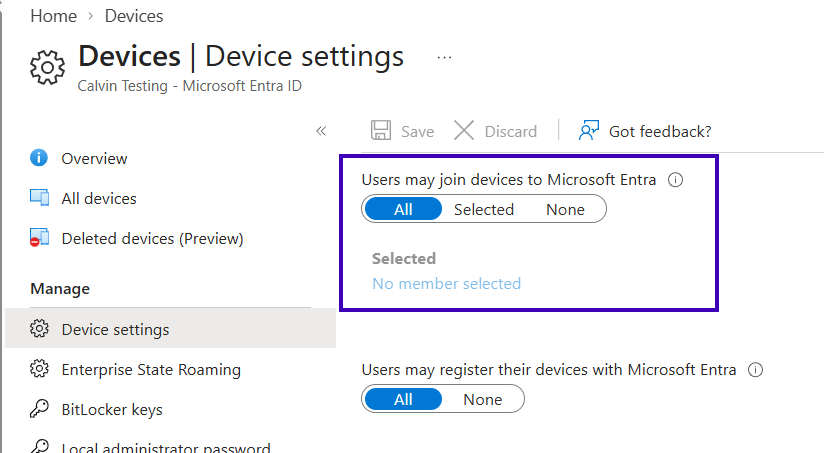Open Devices breadcrumb link
Image resolution: width=824 pixels, height=453 pixels.
[x=134, y=16]
